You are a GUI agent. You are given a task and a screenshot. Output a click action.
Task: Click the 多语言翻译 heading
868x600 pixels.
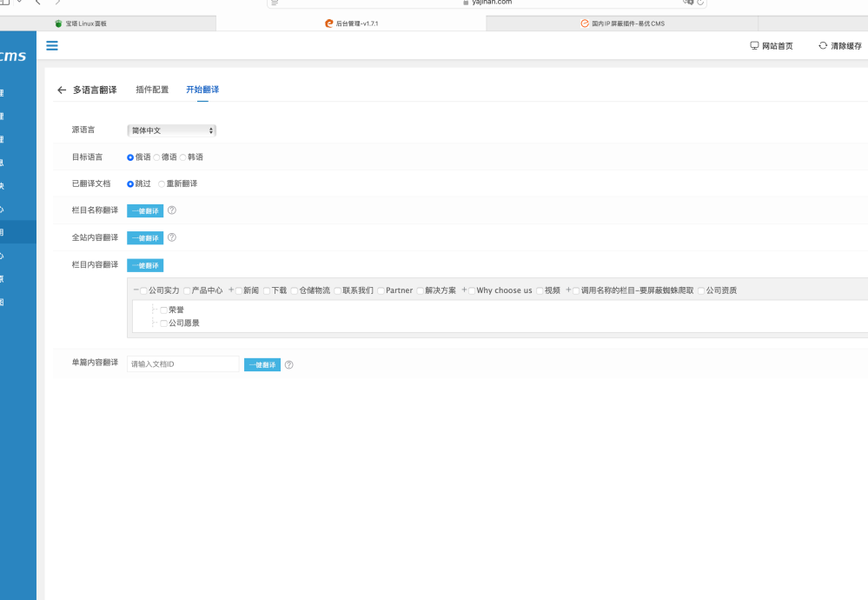[95, 90]
